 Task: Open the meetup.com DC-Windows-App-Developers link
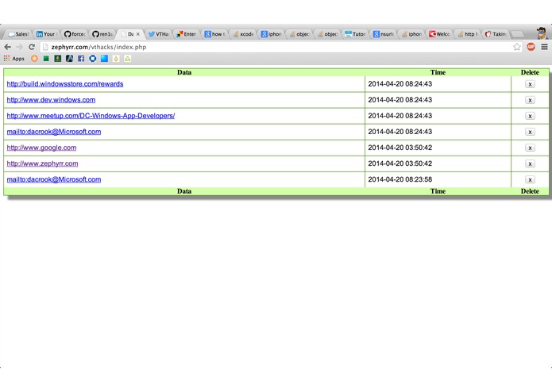click(x=91, y=116)
